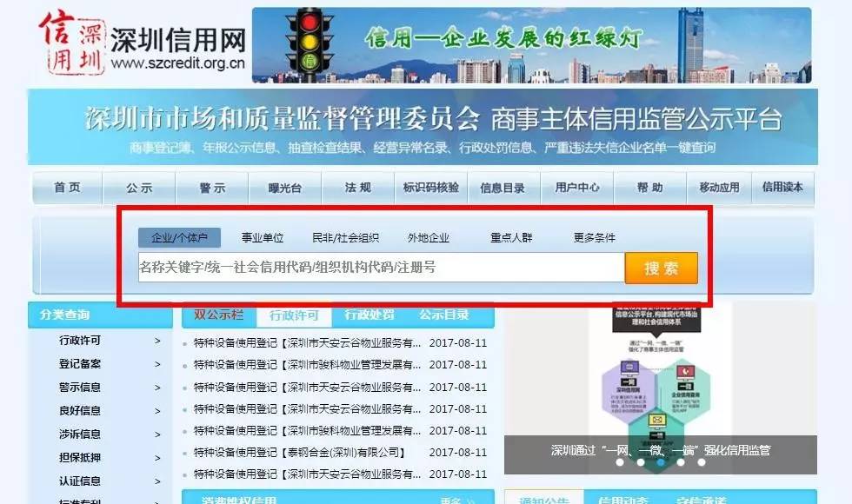Screen dimensions: 852x504
Task: Select 曝光台 in the navigation bar
Action: 285,188
